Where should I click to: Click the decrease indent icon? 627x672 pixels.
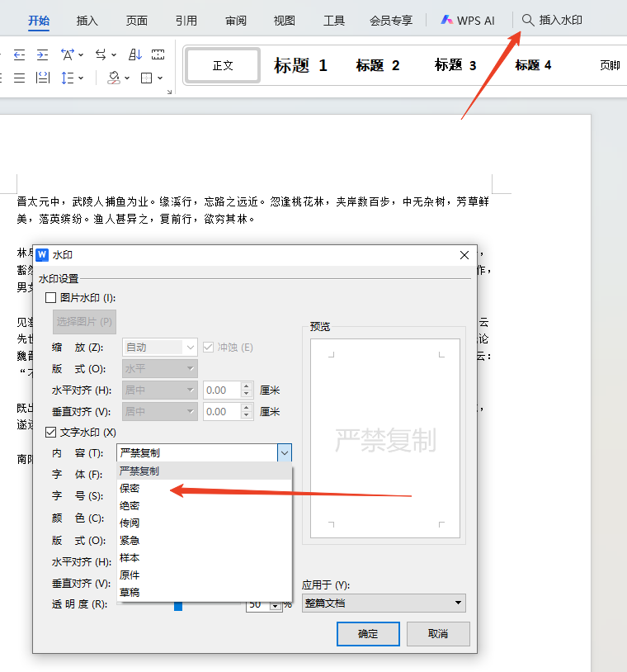click(x=20, y=54)
